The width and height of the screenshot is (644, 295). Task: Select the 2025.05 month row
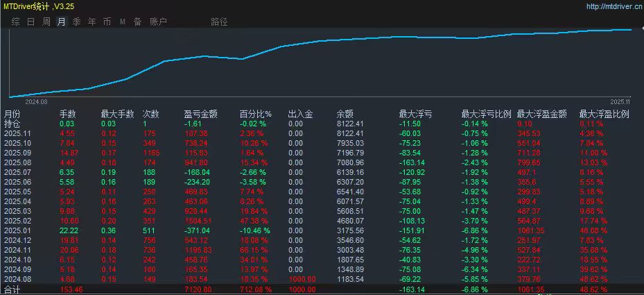(322, 192)
